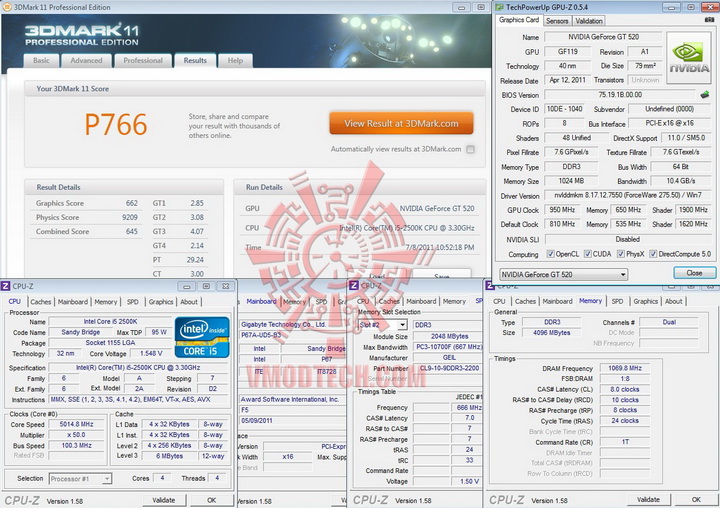The height and width of the screenshot is (508, 720).
Task: Click the DRAM Frequency field 1069.8 MHz
Action: [625, 368]
